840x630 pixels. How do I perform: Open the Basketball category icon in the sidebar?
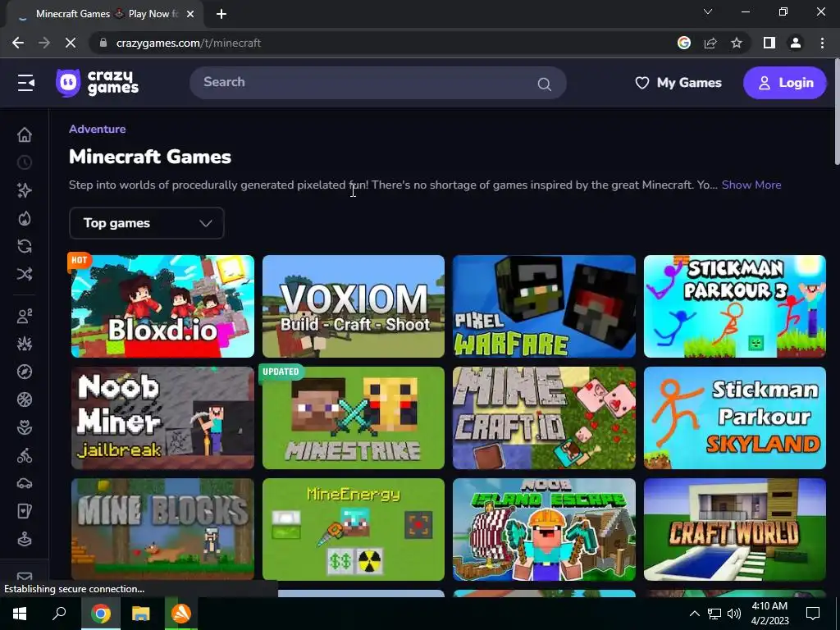25,399
